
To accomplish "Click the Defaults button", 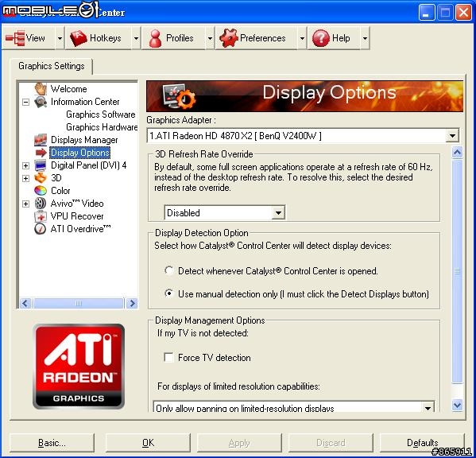I will (422, 443).
